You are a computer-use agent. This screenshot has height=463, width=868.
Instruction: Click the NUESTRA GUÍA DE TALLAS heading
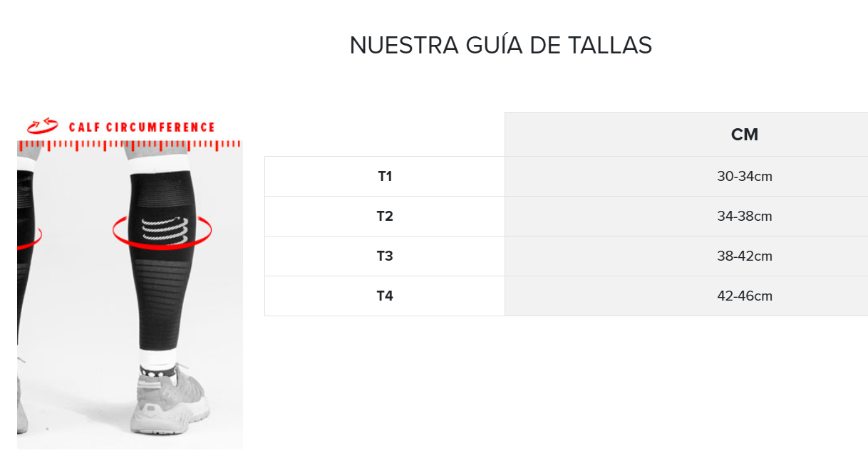click(x=500, y=46)
